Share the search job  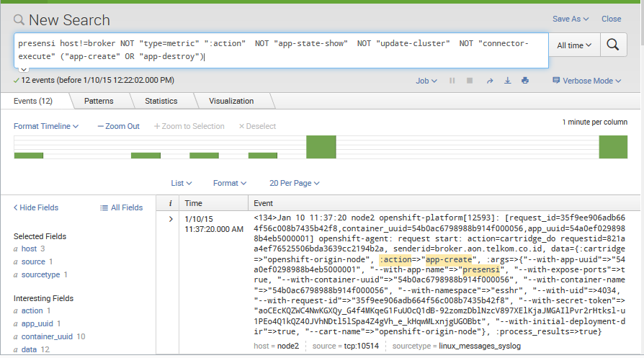click(x=490, y=81)
